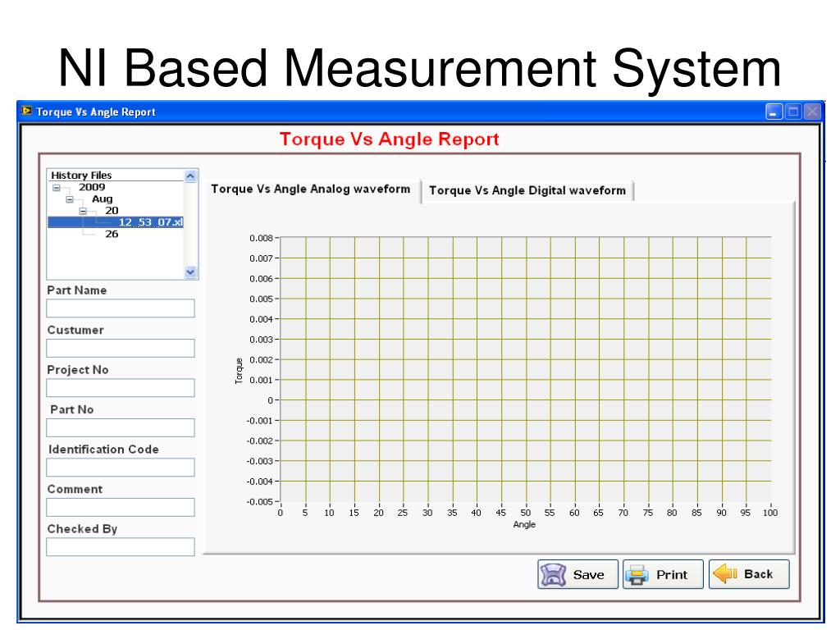Collapse the 2009 node in History Files
Screen dimensions: 840x630
[57, 188]
